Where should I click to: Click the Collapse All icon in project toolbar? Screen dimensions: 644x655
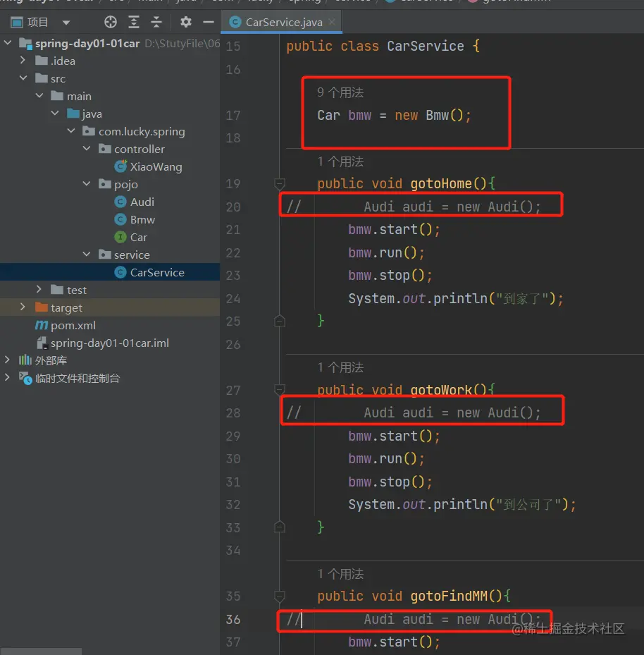[x=156, y=22]
